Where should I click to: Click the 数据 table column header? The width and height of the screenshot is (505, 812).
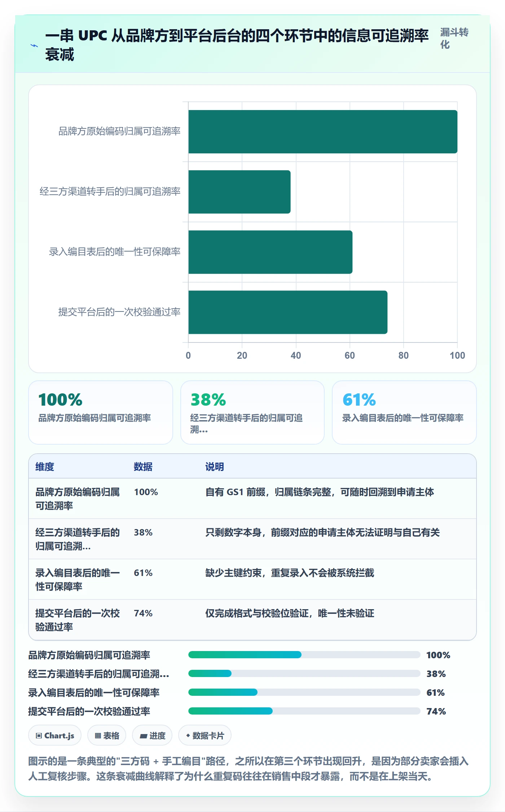(143, 467)
